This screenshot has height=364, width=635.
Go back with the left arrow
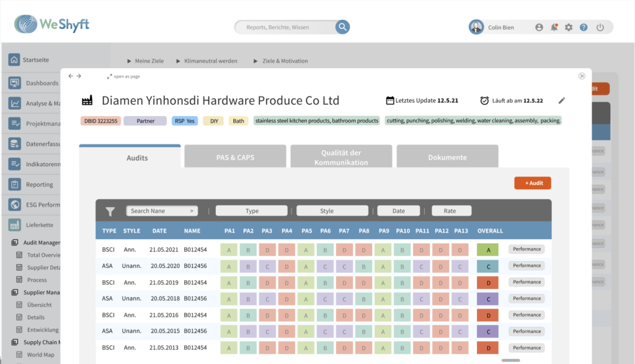pos(71,76)
